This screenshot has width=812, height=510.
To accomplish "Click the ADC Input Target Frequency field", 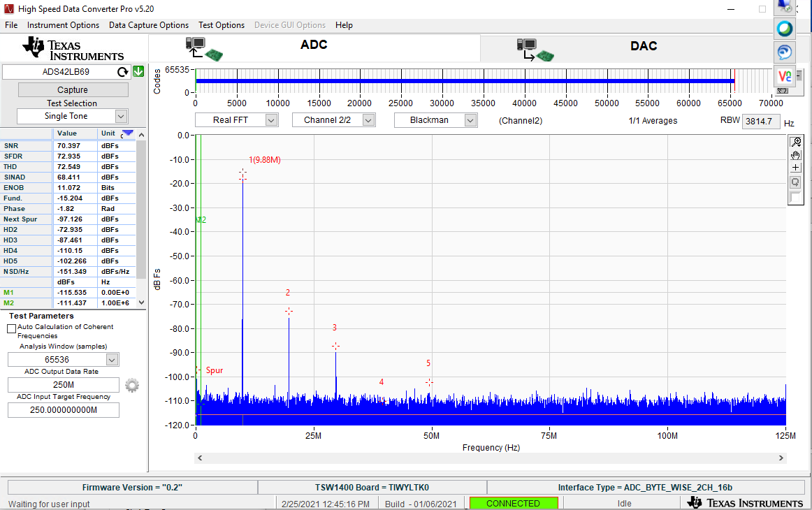I will point(63,409).
